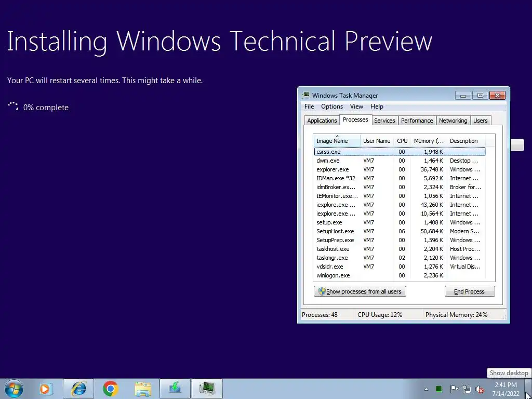Click the Physical Memory: 24% status entry
This screenshot has height=399, width=532.
(x=456, y=315)
